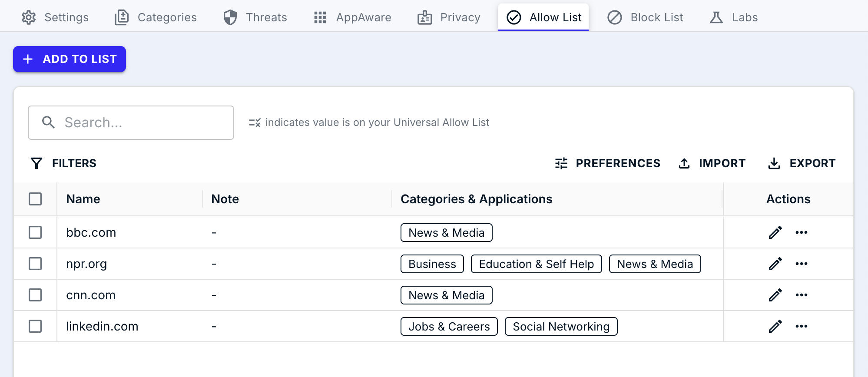Toggle the linkedin.com row checkbox
The height and width of the screenshot is (377, 868).
tap(35, 326)
